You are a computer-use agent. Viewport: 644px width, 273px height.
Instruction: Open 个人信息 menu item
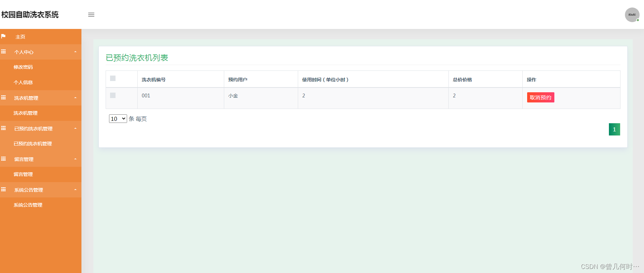[x=41, y=82]
